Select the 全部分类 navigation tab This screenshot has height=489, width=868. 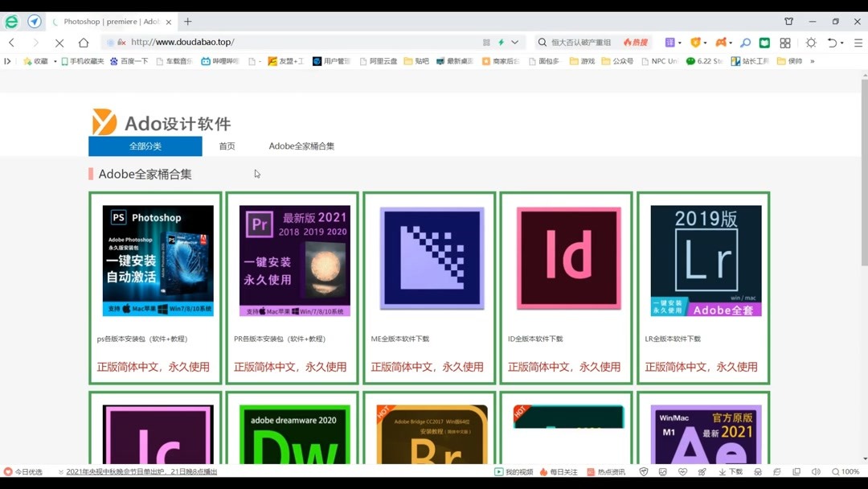(145, 146)
